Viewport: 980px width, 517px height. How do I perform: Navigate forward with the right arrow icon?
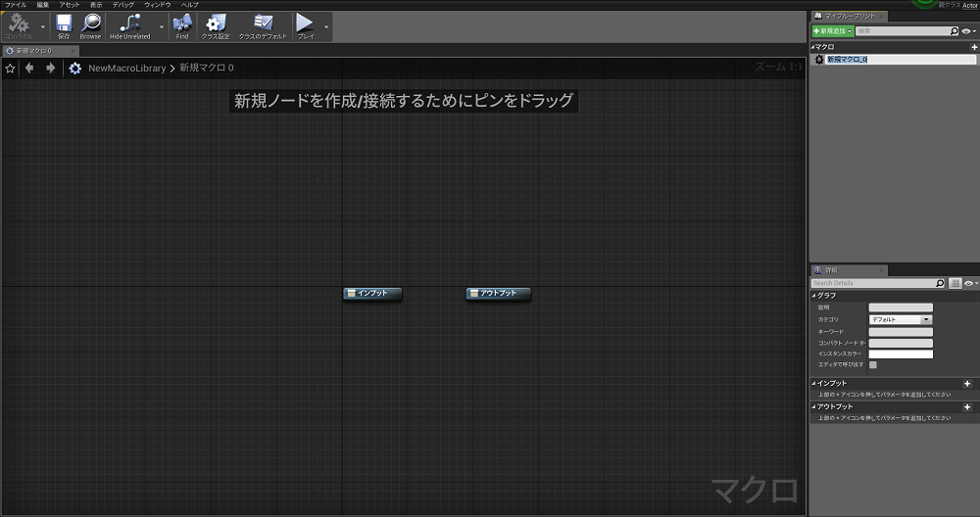click(51, 69)
